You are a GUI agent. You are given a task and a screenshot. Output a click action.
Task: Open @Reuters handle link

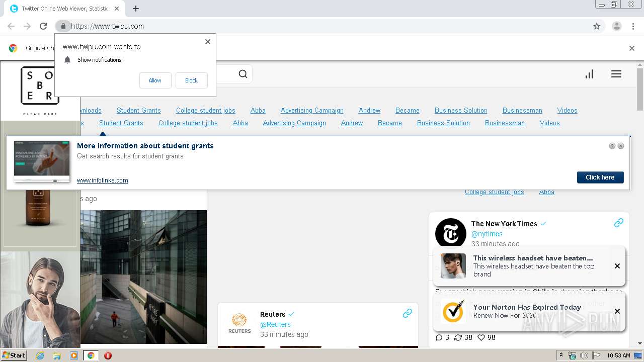pos(275,324)
